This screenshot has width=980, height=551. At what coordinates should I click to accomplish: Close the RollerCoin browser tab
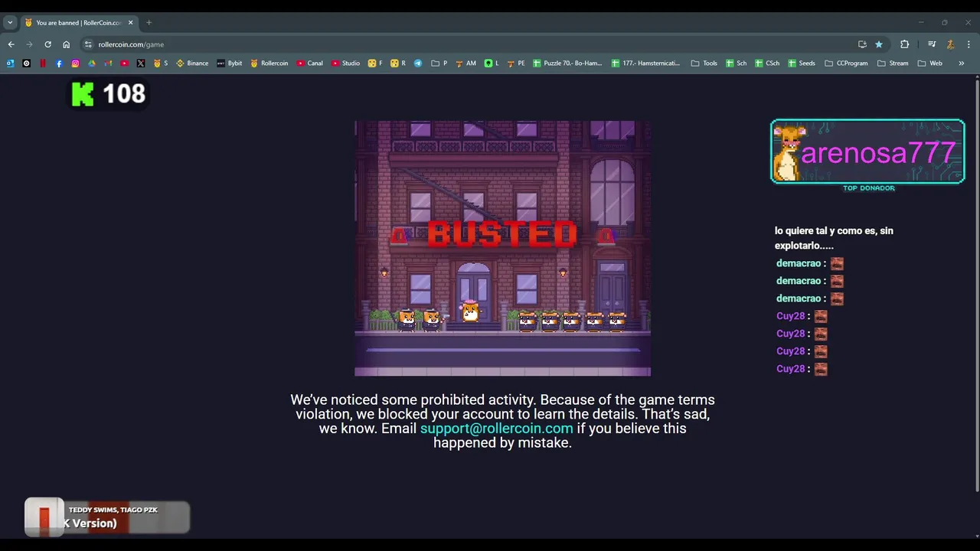tap(130, 23)
